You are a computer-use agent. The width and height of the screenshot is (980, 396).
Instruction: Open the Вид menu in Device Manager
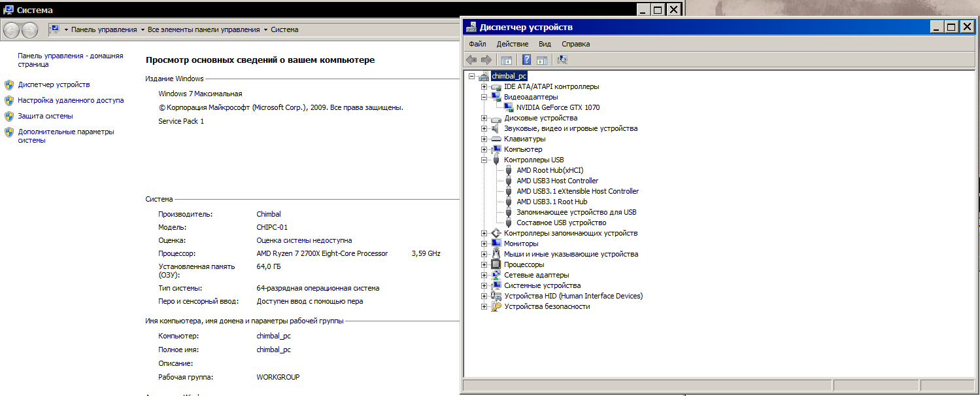(545, 44)
